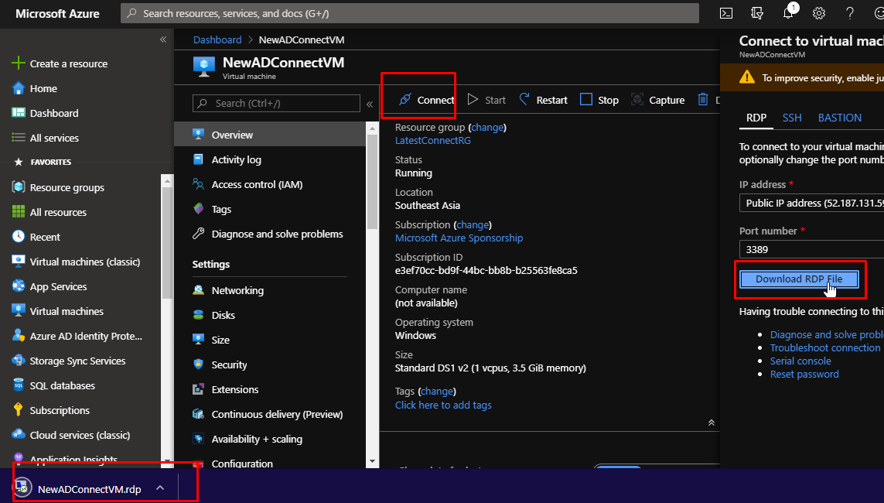The width and height of the screenshot is (884, 503).
Task: Click Capture in the VM toolbar
Action: [x=657, y=100]
